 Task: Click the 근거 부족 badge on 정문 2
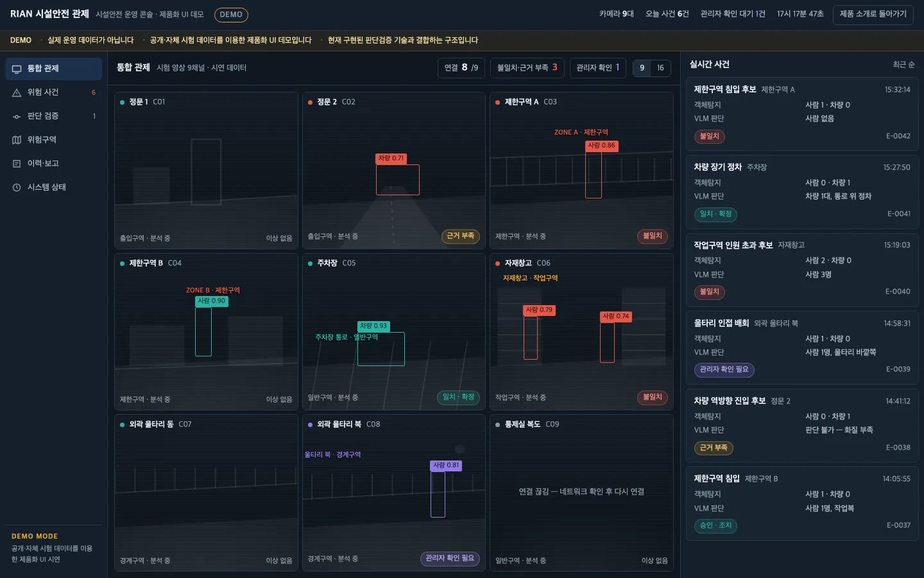(461, 236)
